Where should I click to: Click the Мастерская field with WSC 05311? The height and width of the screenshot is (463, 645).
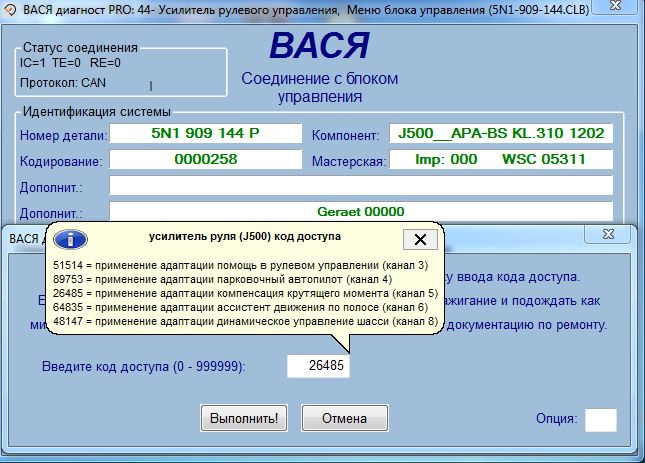pos(499,160)
